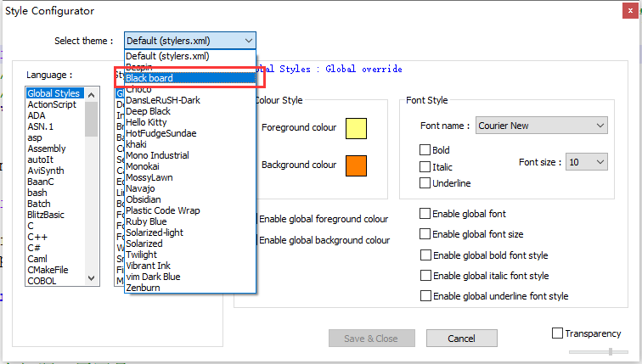This screenshot has width=642, height=364.
Task: Select Global Styles in Language list
Action: point(55,93)
